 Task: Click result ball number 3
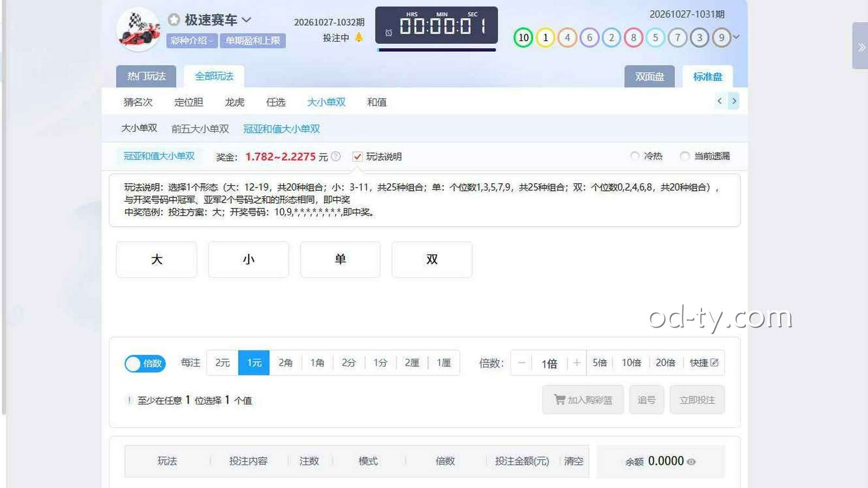pyautogui.click(x=699, y=37)
